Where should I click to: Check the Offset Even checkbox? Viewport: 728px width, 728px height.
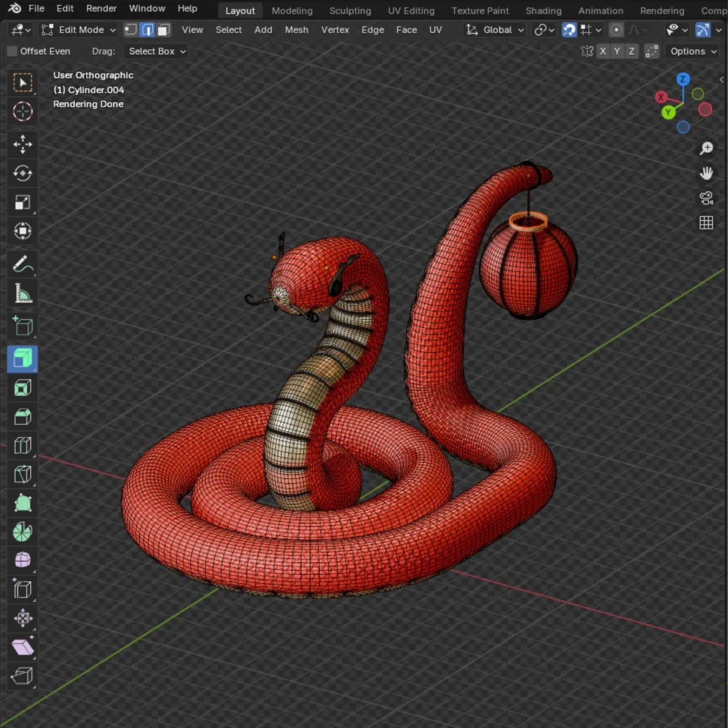pyautogui.click(x=12, y=52)
